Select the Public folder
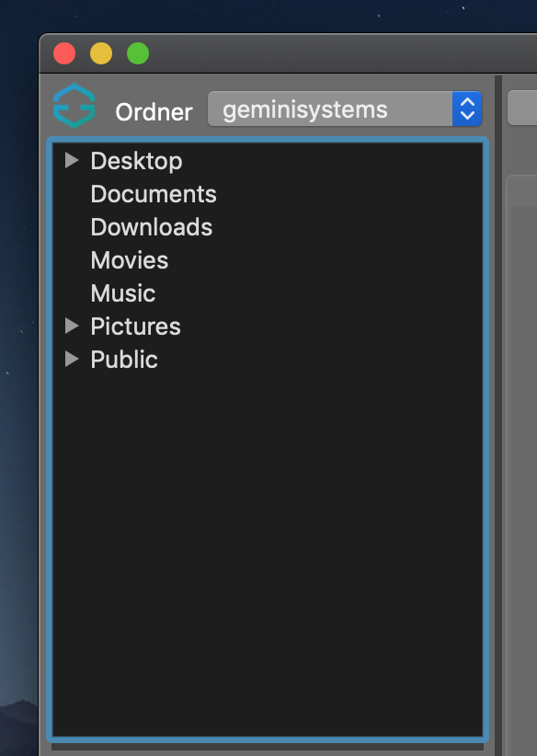Screen dimensions: 537x756 pyautogui.click(x=124, y=360)
